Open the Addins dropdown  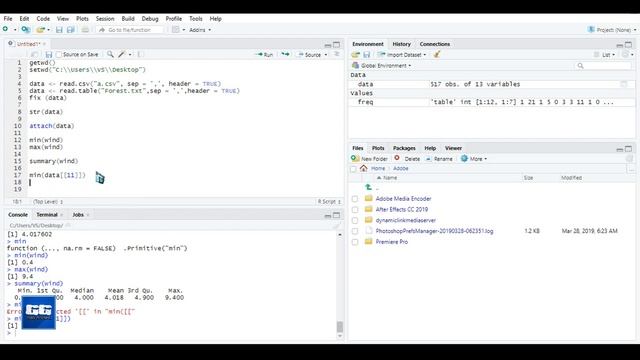200,30
